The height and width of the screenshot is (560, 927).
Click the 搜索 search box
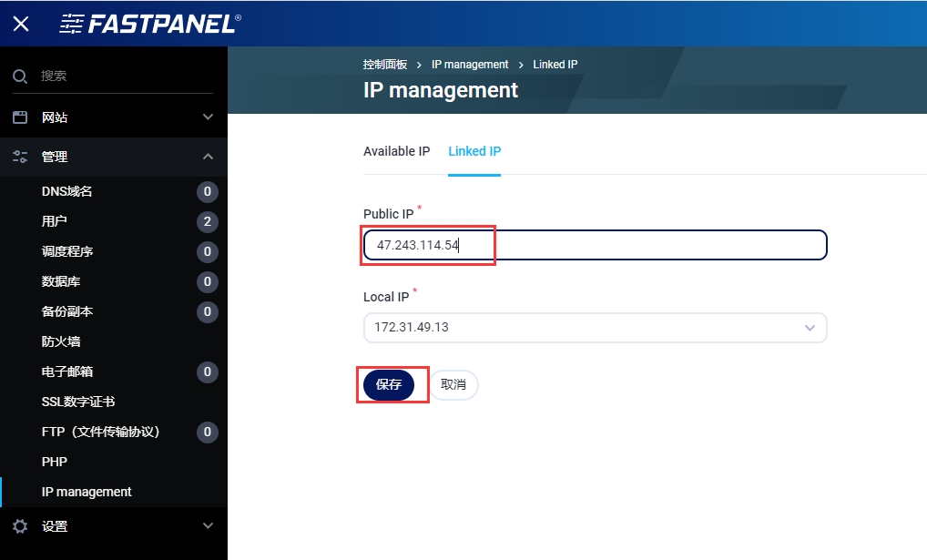tap(126, 76)
